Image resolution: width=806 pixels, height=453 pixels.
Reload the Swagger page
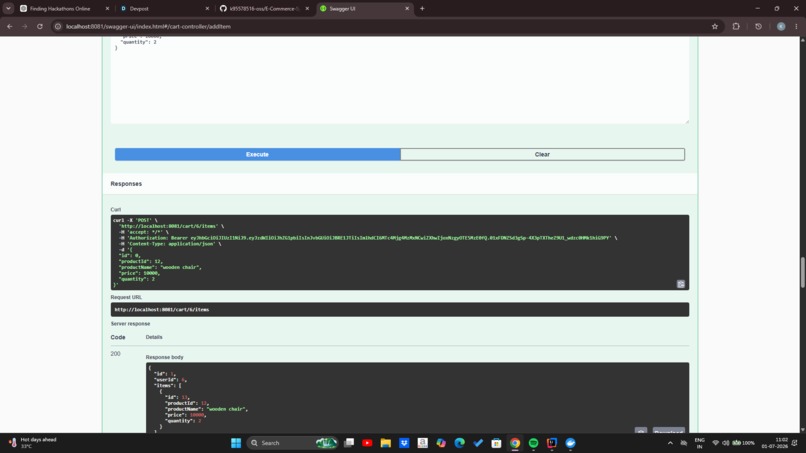(40, 26)
